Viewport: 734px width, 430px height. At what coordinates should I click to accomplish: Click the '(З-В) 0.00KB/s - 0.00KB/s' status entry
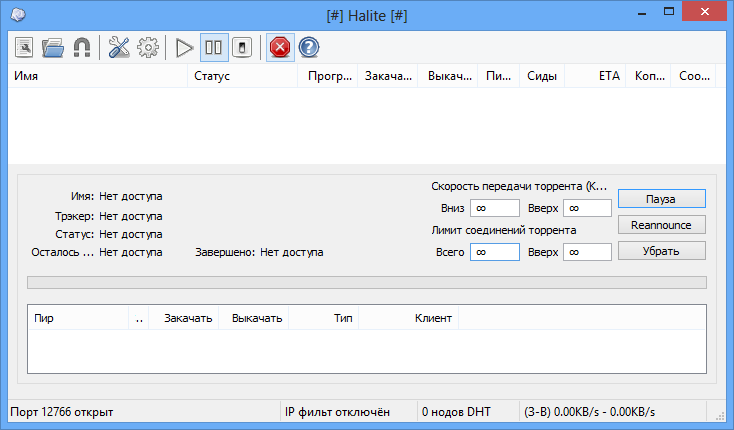coord(589,412)
